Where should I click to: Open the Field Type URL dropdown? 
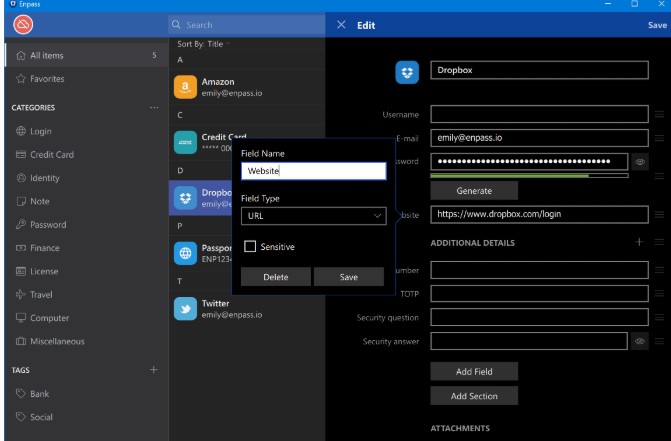point(313,215)
